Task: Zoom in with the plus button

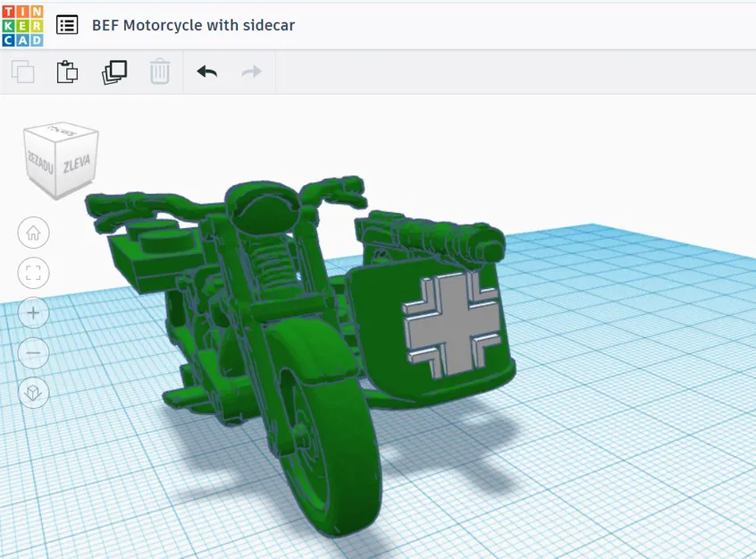Action: pyautogui.click(x=33, y=313)
